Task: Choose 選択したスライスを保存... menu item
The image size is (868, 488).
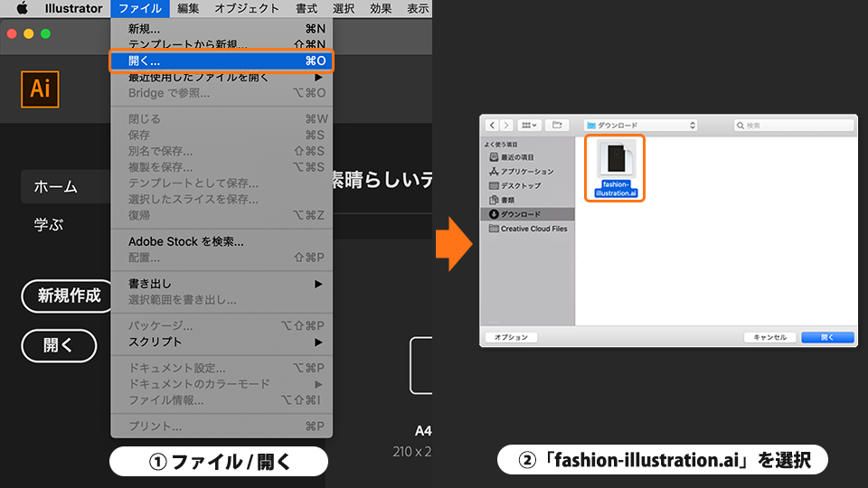Action: 222,199
